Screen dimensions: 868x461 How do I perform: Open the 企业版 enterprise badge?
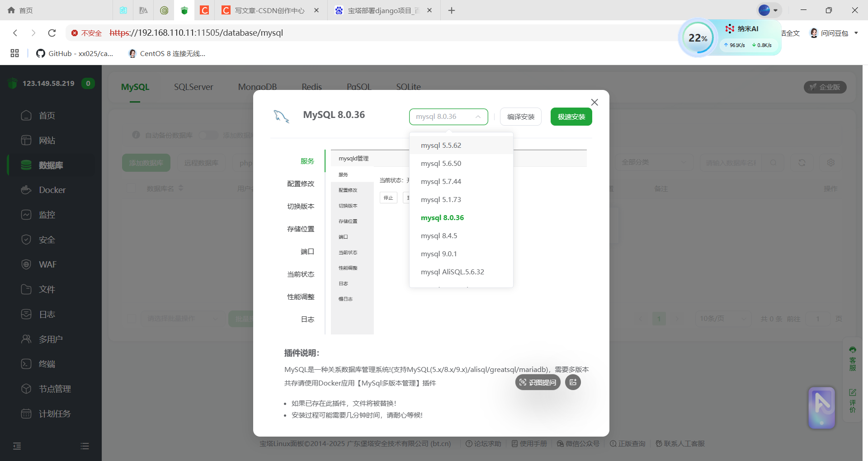pyautogui.click(x=825, y=87)
